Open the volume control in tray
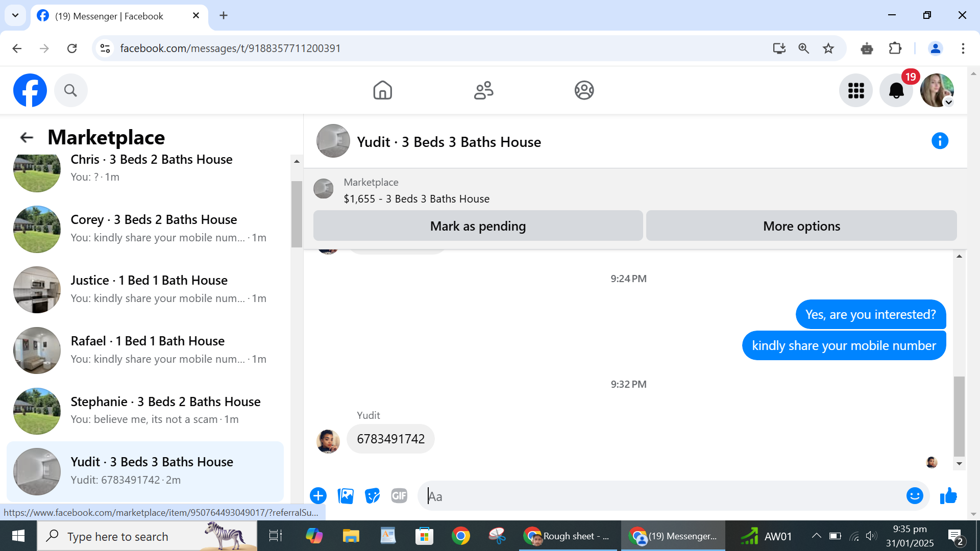This screenshot has width=980, height=551. click(x=871, y=536)
